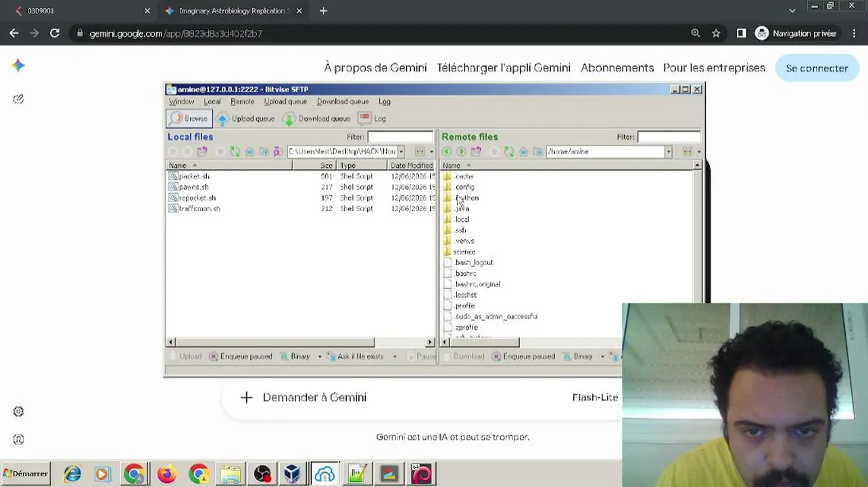Open the Download queue toolbar view
868x487 pixels.
[x=316, y=118]
